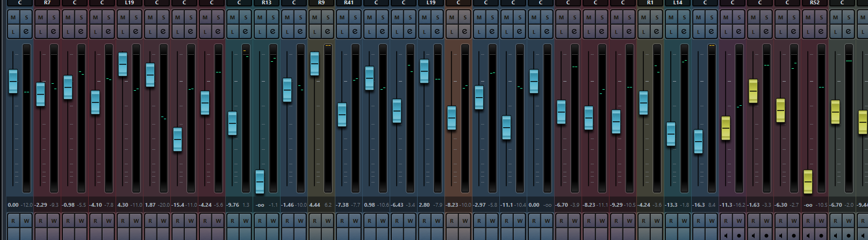Edit channel settings of the R9 channel
Screen dimensions: 868x240
point(328,32)
